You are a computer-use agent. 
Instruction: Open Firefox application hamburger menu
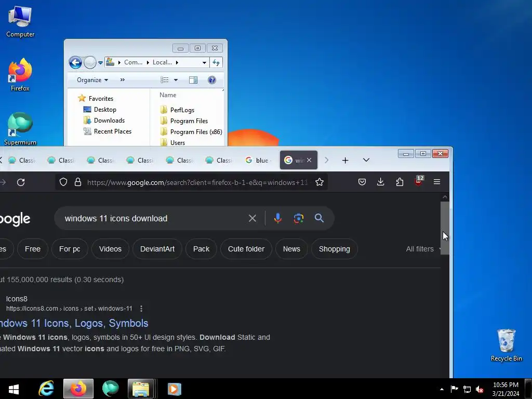pos(437,182)
